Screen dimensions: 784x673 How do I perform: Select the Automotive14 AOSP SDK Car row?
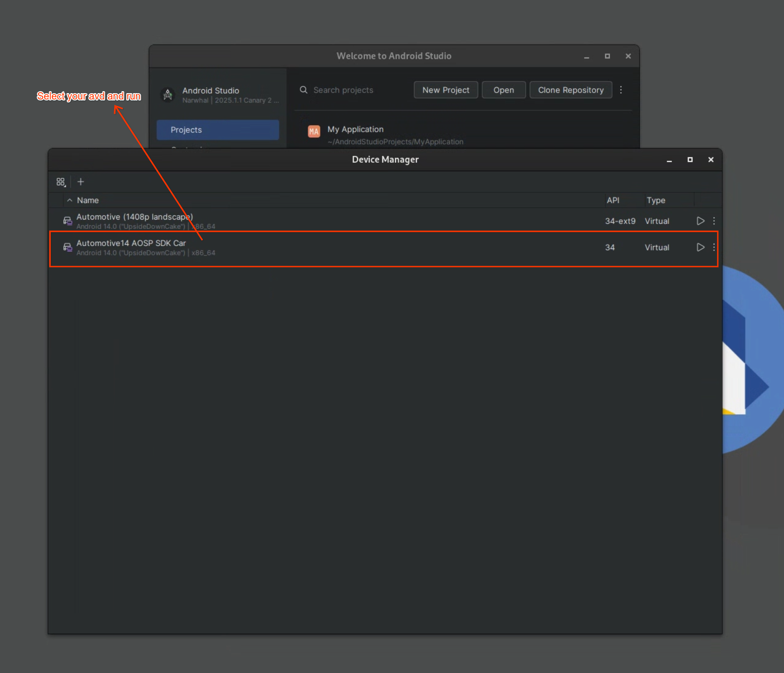tap(343, 248)
